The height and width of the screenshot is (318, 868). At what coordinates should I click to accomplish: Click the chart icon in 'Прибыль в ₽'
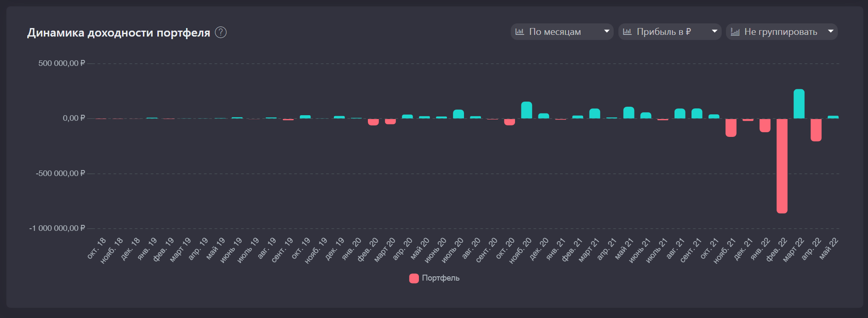[x=627, y=31]
